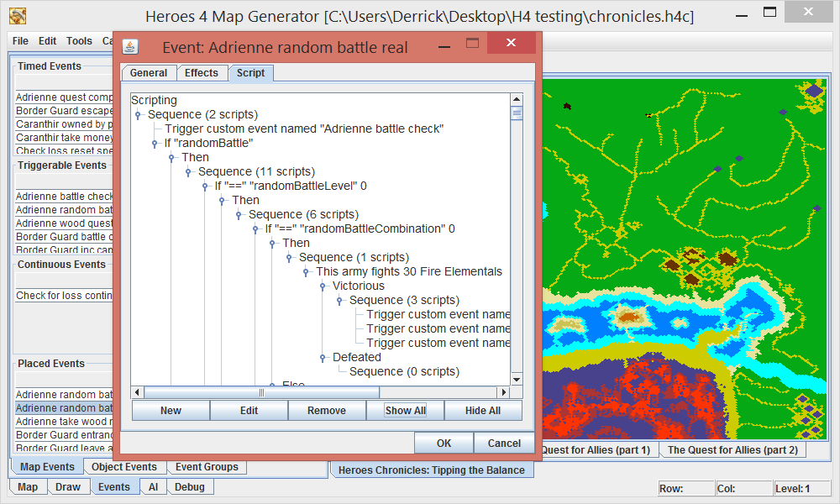Select 'Adrienne quest comp' timed event
840x504 pixels.
[x=65, y=97]
